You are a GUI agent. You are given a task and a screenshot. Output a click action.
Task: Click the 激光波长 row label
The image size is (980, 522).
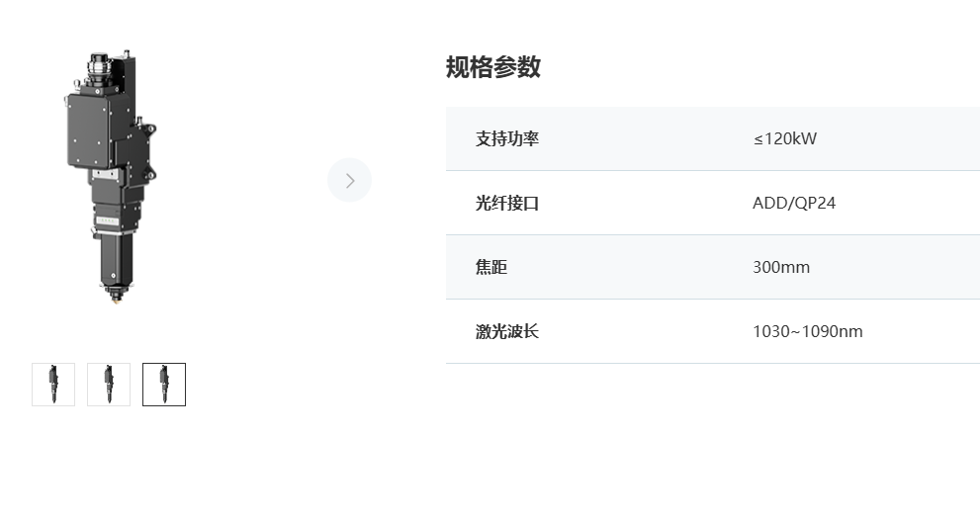507,331
